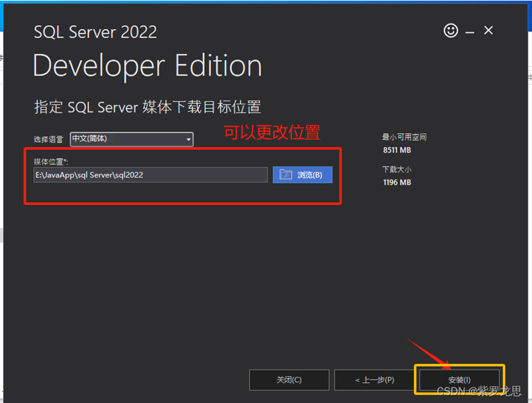Click the 选择语言 label
The image size is (532, 403).
48,139
